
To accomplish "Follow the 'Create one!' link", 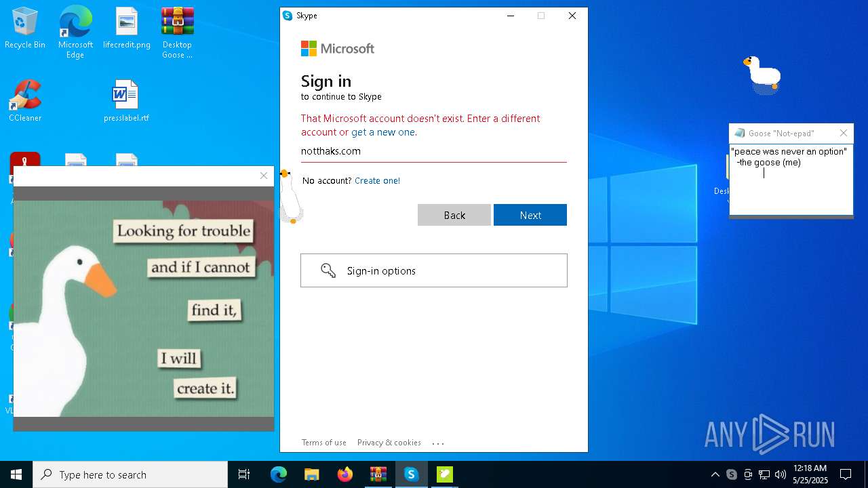I will [x=377, y=181].
